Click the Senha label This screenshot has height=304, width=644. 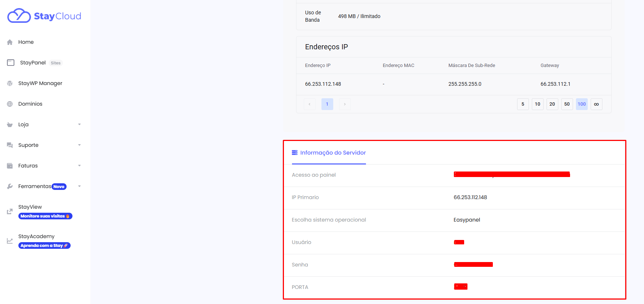click(300, 265)
